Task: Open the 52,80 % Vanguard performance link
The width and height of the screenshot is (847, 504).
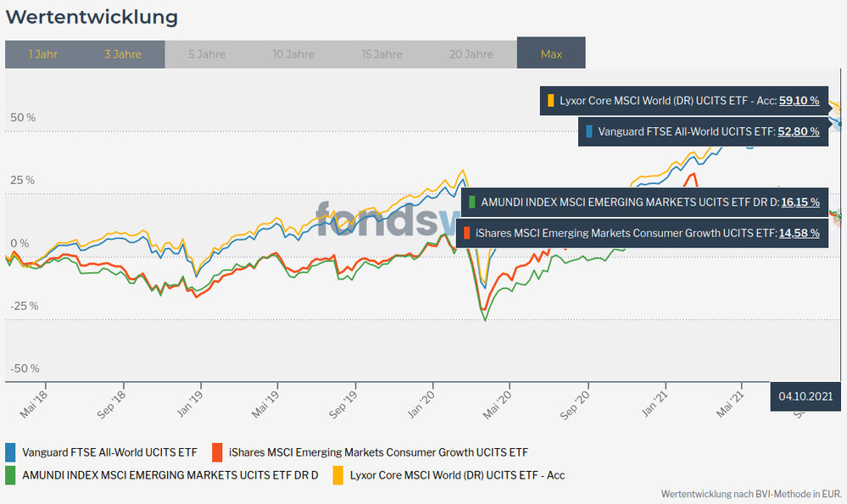Action: click(x=799, y=131)
